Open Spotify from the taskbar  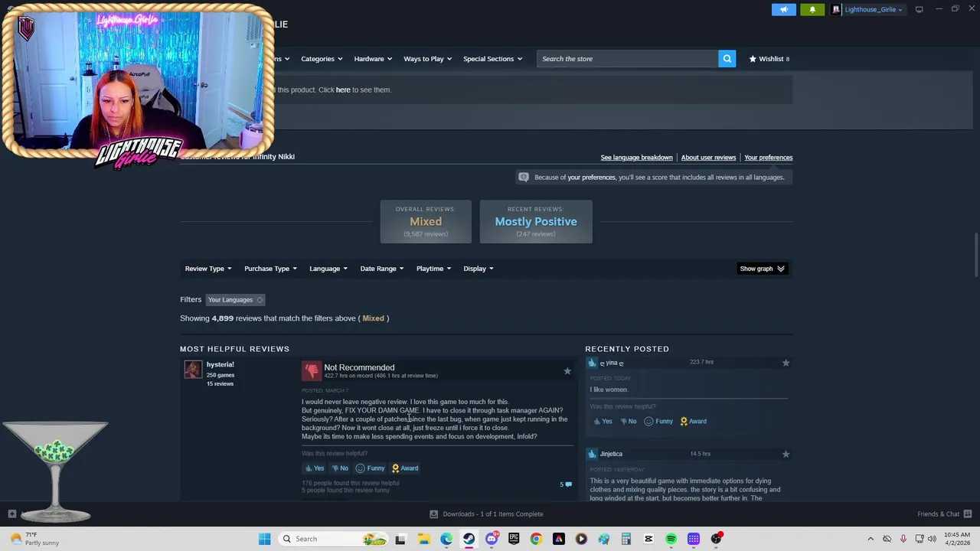(671, 539)
